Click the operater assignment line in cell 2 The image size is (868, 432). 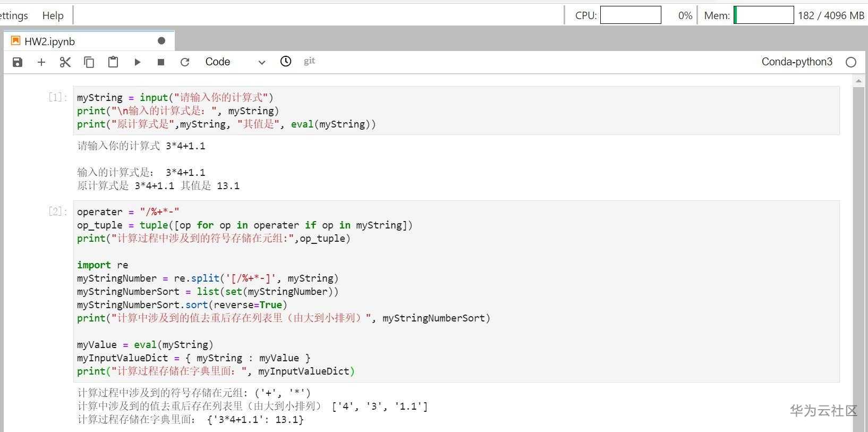point(128,211)
